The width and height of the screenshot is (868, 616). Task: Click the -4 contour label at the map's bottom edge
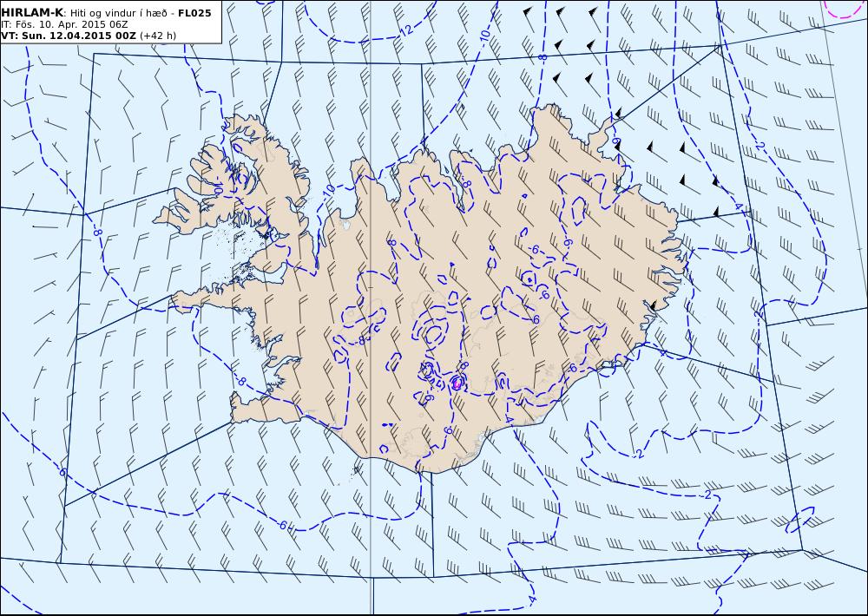click(x=532, y=600)
